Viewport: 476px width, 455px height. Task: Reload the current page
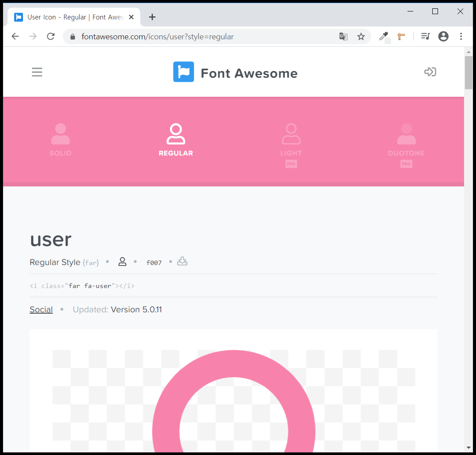click(x=51, y=36)
